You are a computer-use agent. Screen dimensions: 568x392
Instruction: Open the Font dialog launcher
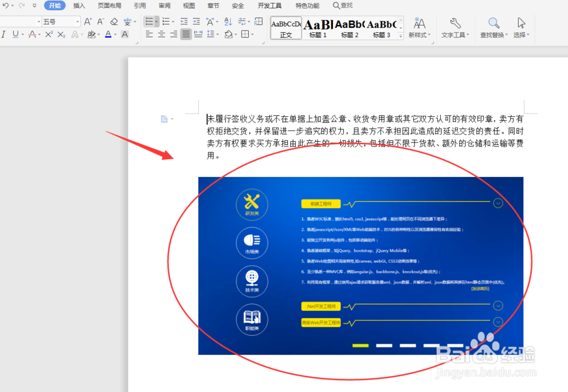(x=137, y=43)
